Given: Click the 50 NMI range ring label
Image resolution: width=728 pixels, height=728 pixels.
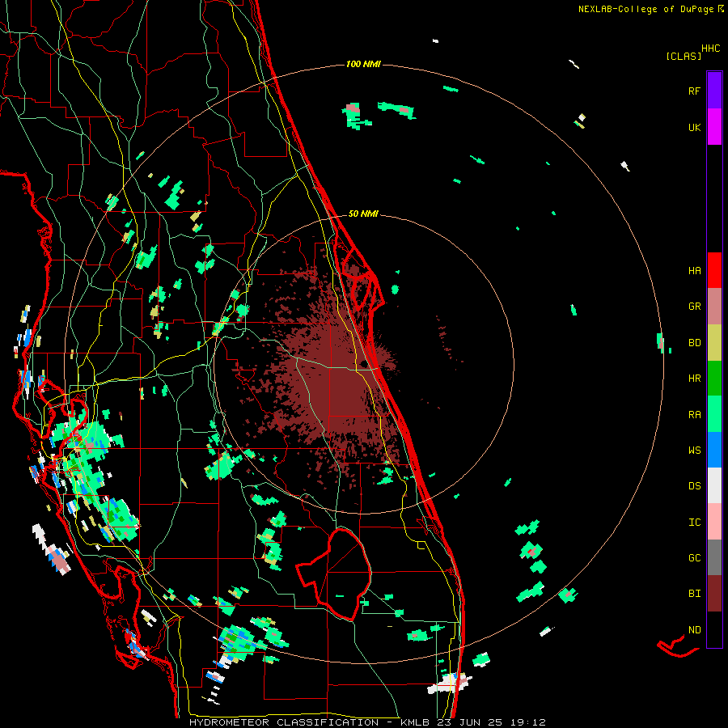Looking at the screenshot, I should click(x=363, y=214).
